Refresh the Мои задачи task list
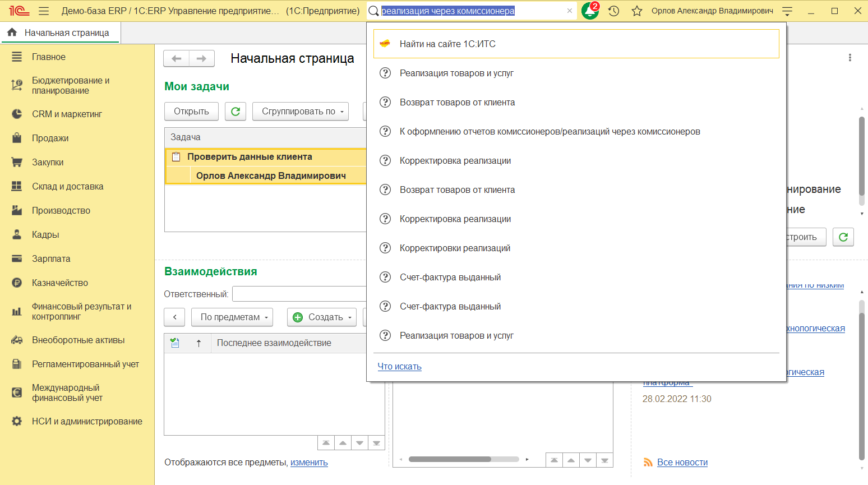The width and height of the screenshot is (868, 485). (236, 112)
